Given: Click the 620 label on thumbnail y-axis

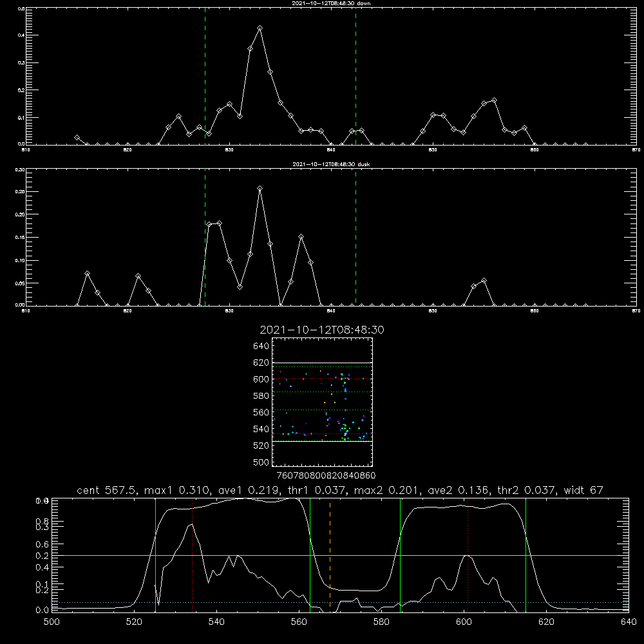Looking at the screenshot, I should 261,363.
